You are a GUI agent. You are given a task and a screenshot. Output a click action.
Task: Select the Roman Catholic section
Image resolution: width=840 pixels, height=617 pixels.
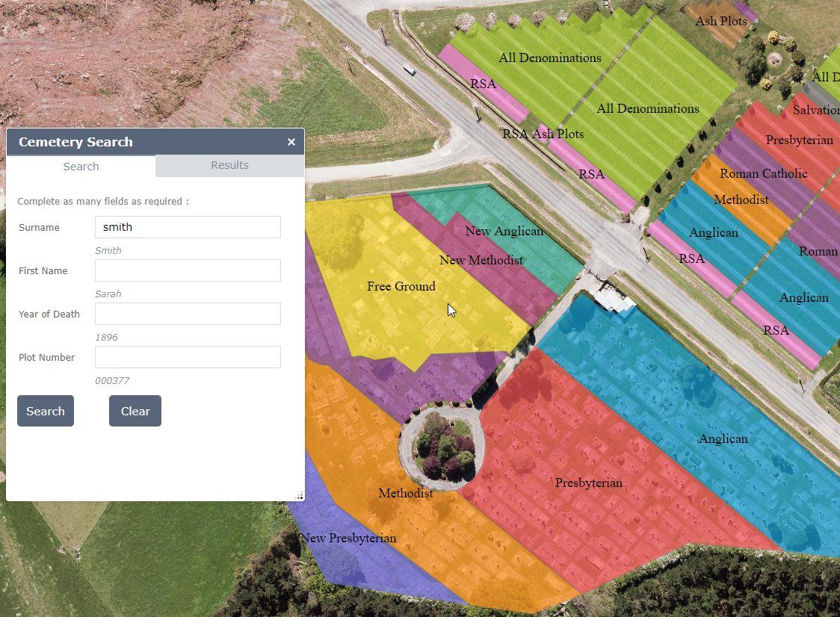tap(763, 173)
